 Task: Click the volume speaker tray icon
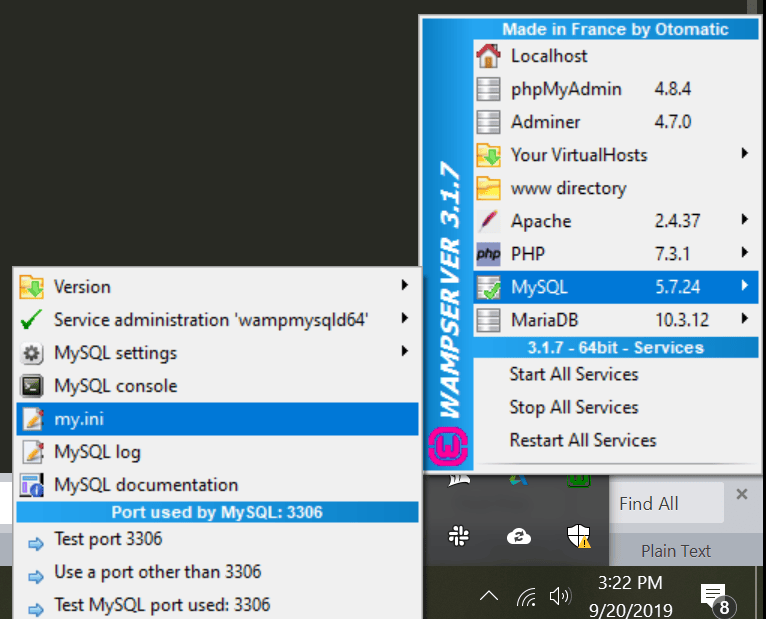click(560, 596)
